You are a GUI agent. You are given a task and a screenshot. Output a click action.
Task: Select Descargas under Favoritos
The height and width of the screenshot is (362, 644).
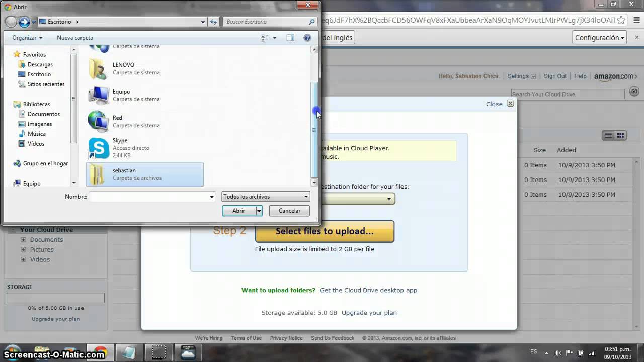tap(40, 64)
